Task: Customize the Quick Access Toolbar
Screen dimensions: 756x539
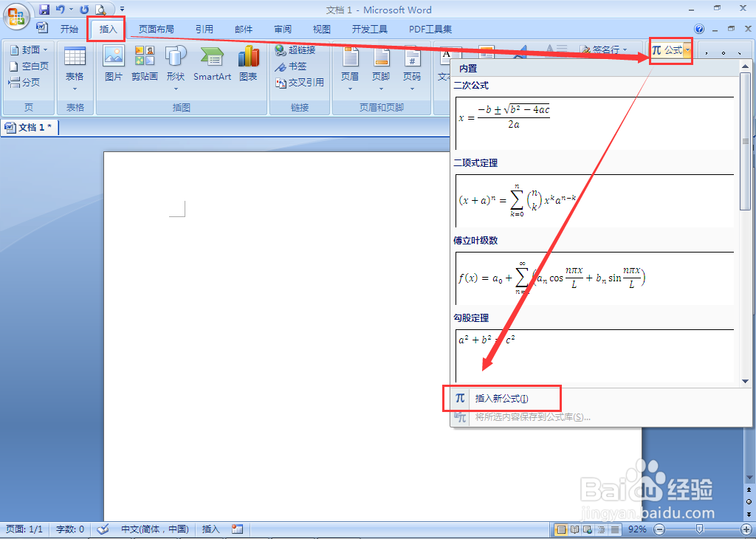Action: click(x=122, y=9)
